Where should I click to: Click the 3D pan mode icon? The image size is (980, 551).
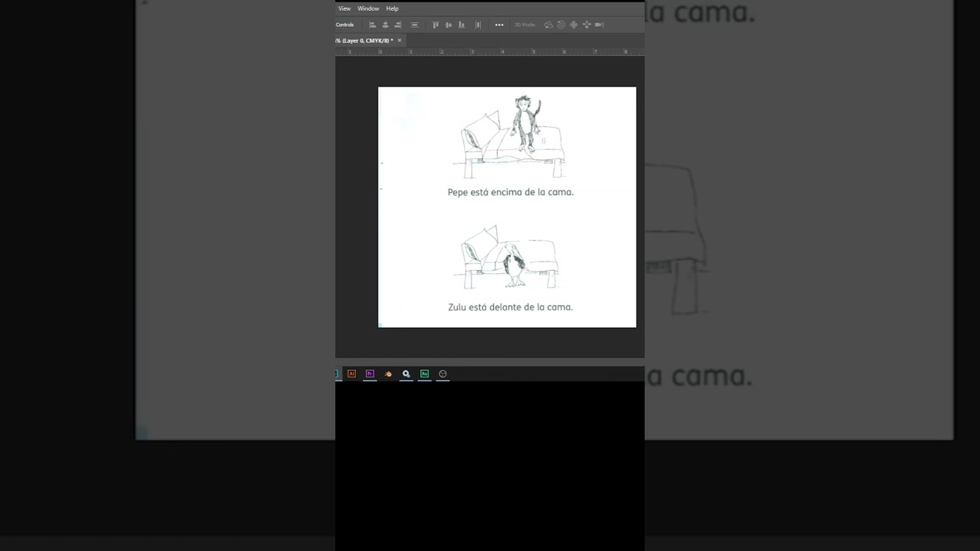pos(573,24)
